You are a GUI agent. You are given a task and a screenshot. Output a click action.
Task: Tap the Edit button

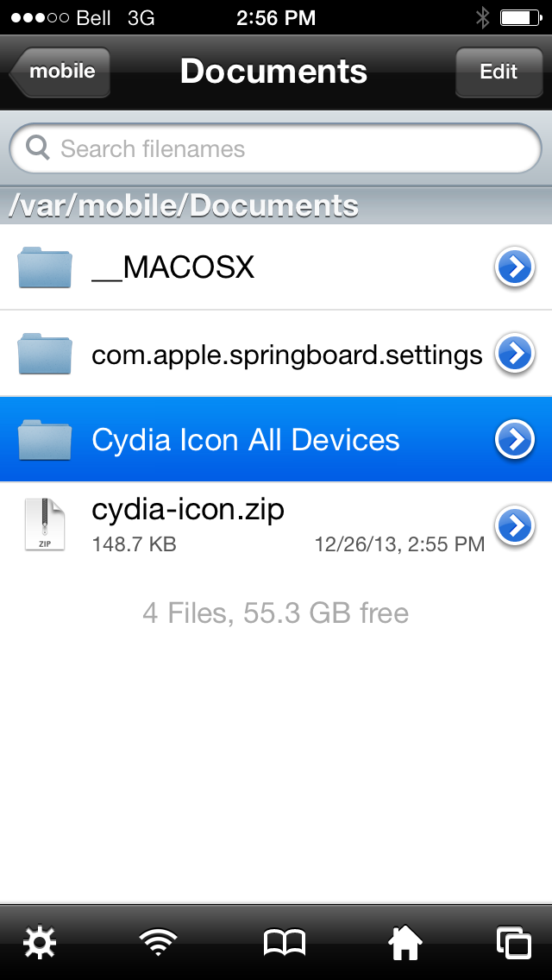pyautogui.click(x=499, y=72)
